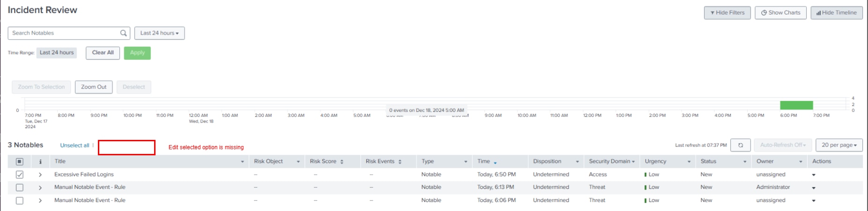Click the Show Charts button

click(781, 13)
